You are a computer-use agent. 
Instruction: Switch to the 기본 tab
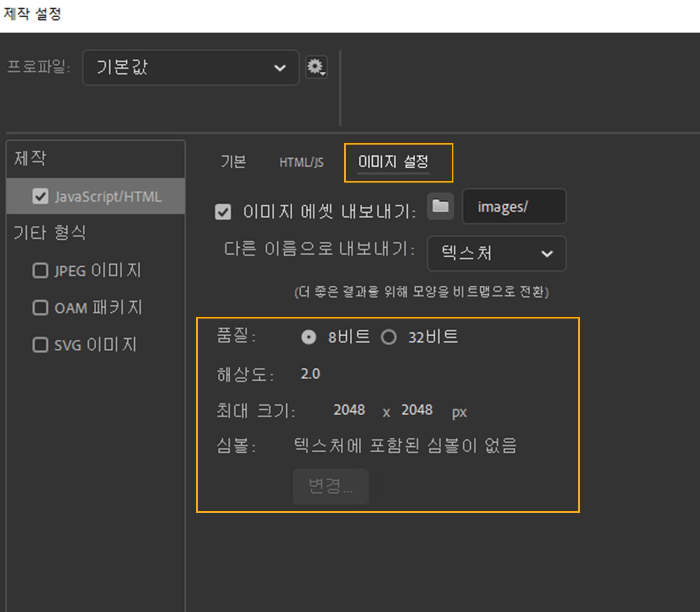pos(234,162)
